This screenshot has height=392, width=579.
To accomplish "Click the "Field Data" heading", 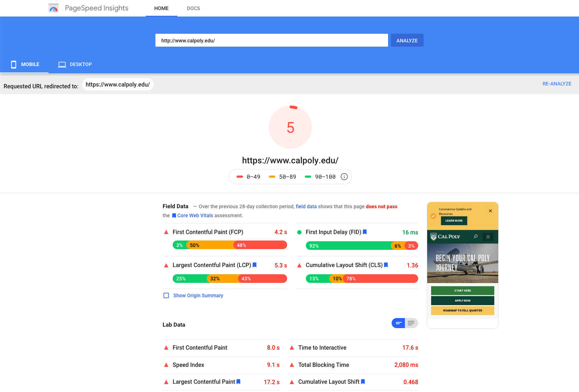I will pyautogui.click(x=176, y=206).
